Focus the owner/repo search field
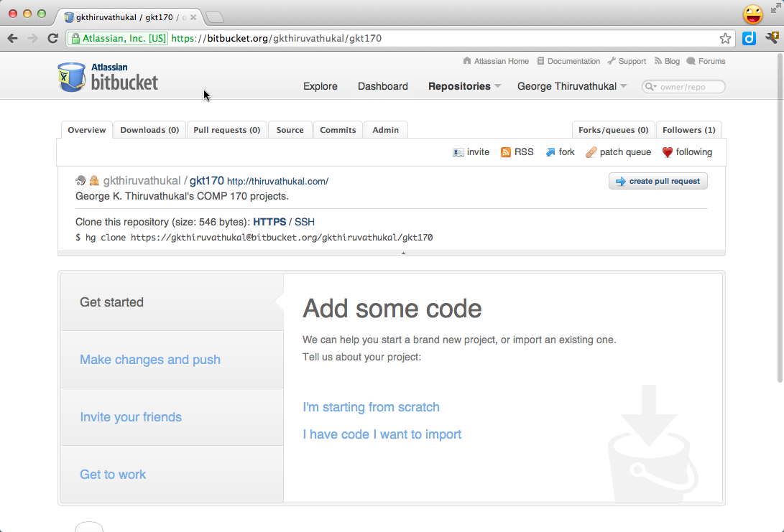Image resolution: width=784 pixels, height=532 pixels. pyautogui.click(x=686, y=87)
